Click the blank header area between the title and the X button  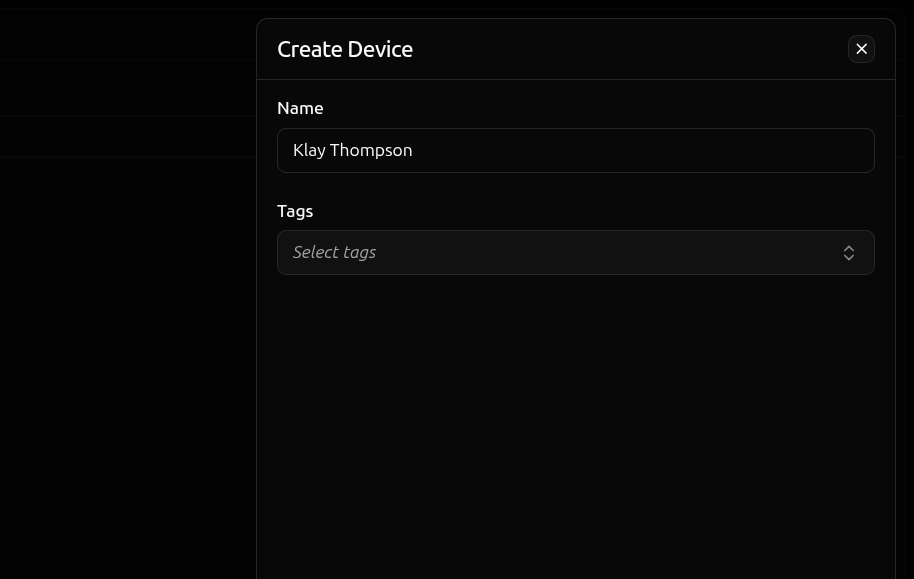(630, 49)
